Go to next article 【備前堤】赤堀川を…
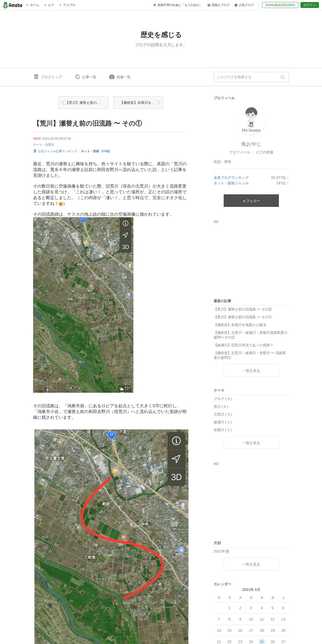This screenshot has width=322, height=644. click(138, 103)
